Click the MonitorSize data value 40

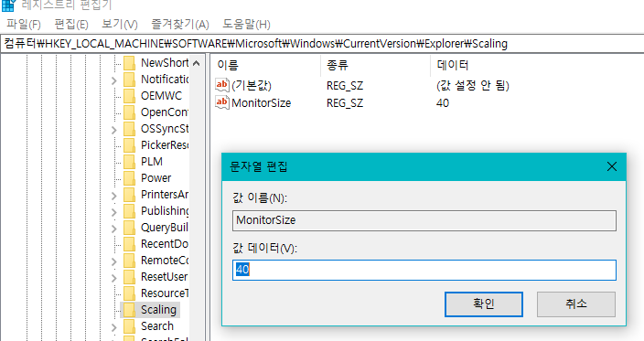[443, 102]
